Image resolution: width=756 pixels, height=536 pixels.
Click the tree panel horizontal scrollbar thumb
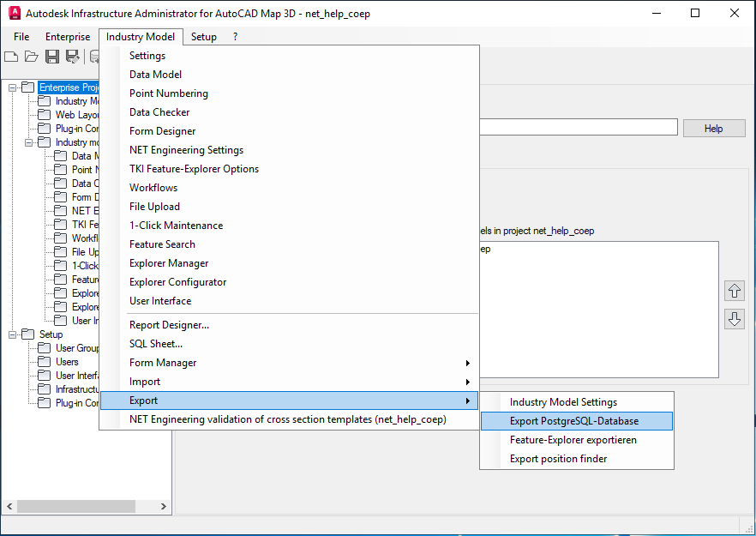pos(76,506)
